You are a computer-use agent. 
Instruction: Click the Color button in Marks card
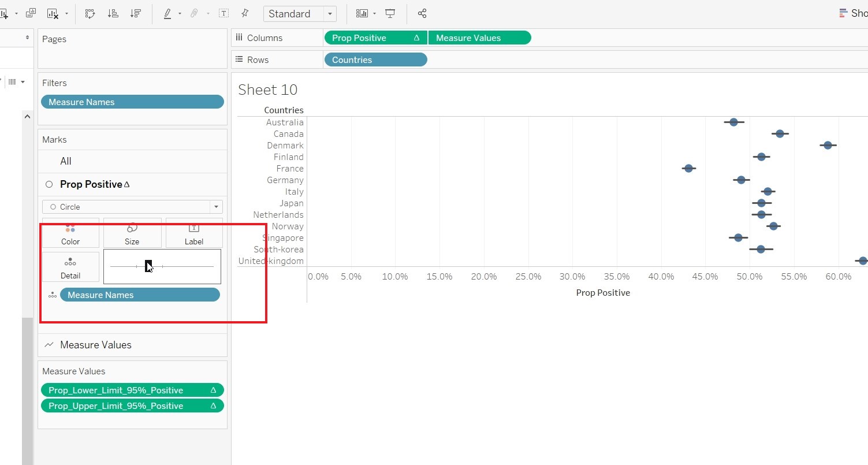pyautogui.click(x=70, y=235)
